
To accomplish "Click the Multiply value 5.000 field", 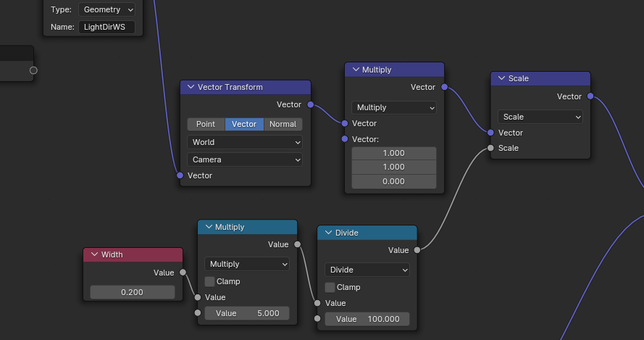I will point(247,313).
